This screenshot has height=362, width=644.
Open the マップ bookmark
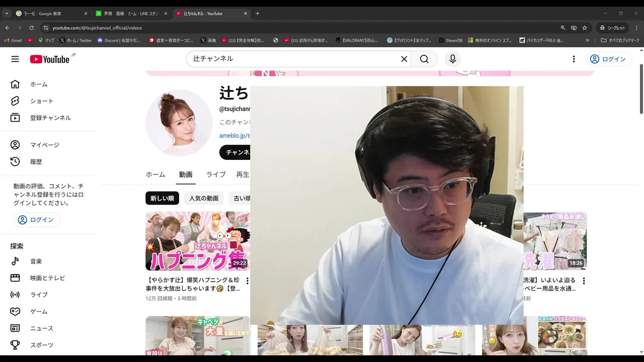click(46, 40)
